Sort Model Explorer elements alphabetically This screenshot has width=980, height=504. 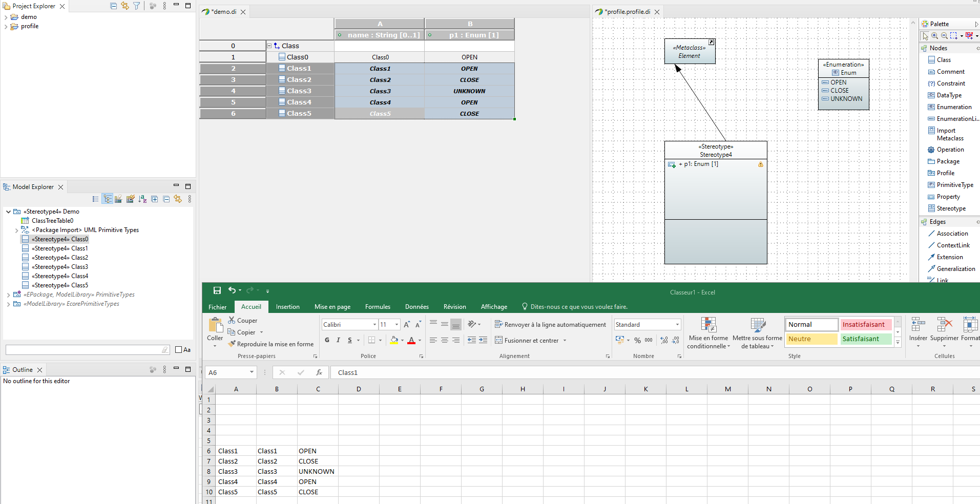[142, 199]
